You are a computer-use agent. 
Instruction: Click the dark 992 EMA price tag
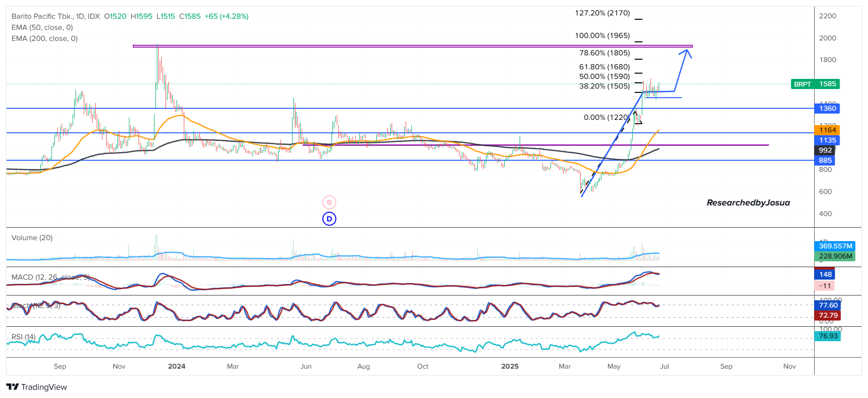coord(826,150)
